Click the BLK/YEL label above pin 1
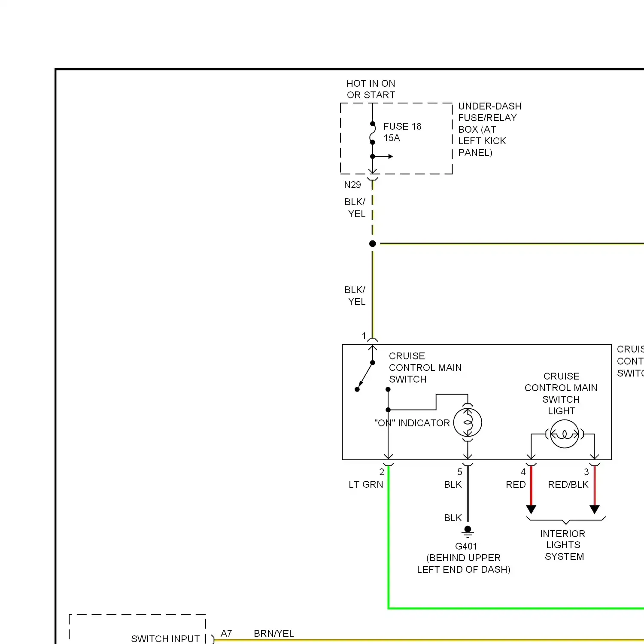Viewport: 644px width, 644px height. tap(355, 295)
